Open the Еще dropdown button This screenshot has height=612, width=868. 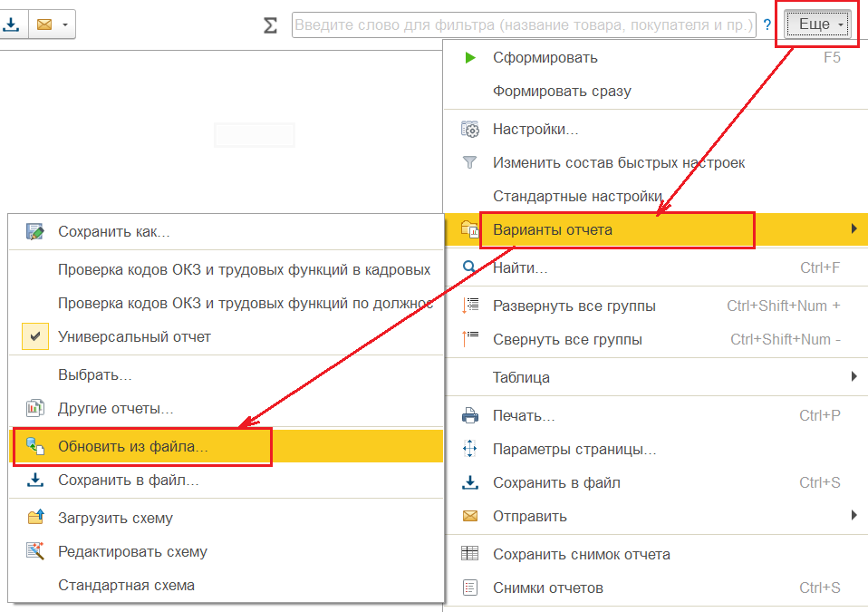tap(819, 24)
